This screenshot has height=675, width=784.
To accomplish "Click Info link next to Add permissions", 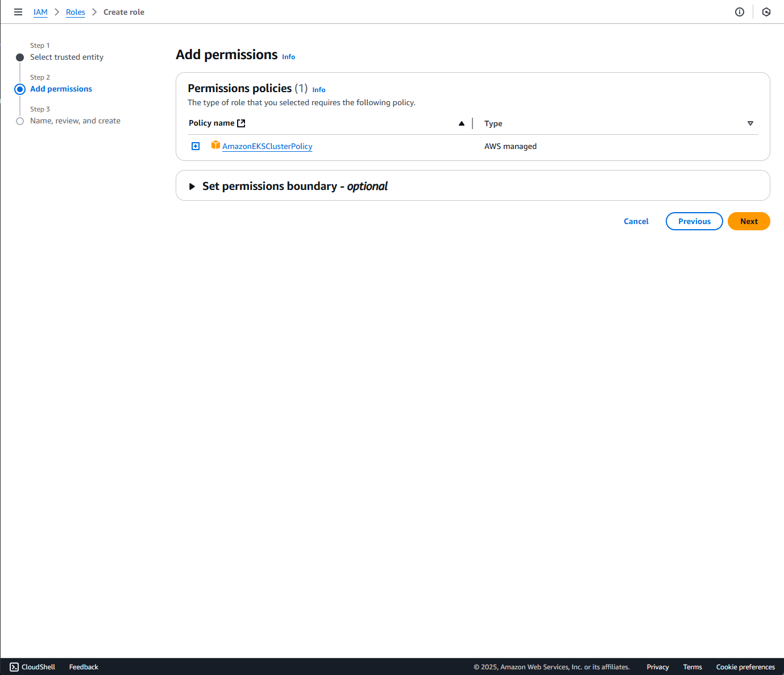I will pos(289,57).
